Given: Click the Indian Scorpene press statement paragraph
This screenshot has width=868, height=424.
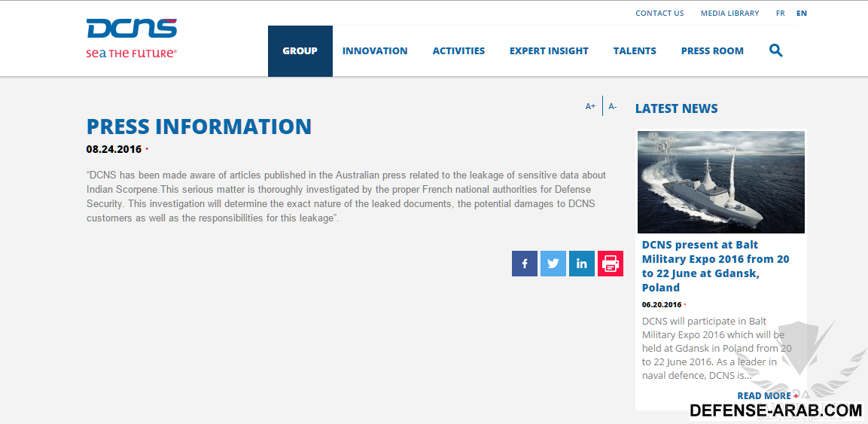Looking at the screenshot, I should (x=346, y=197).
